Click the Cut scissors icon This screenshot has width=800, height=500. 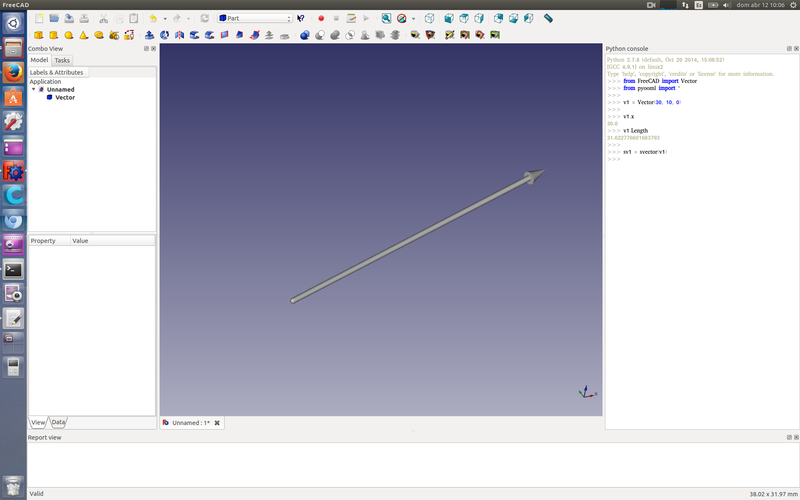pyautogui.click(x=103, y=18)
